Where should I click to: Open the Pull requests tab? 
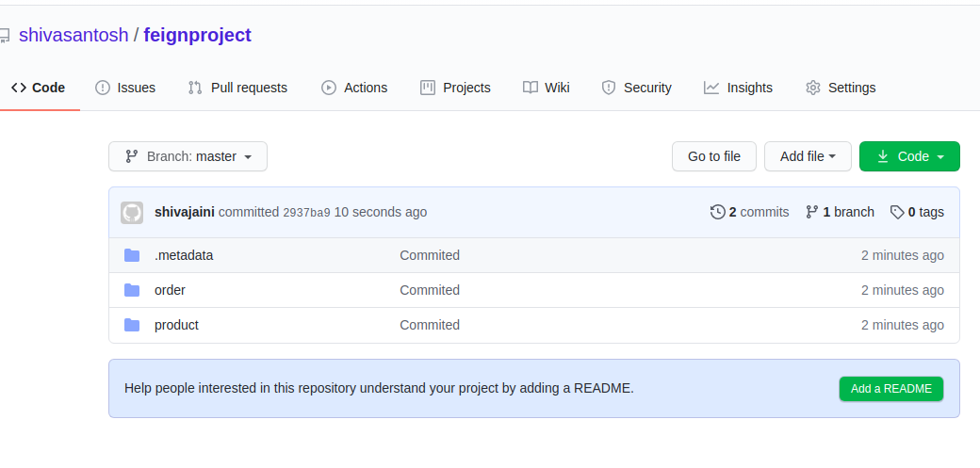point(237,88)
